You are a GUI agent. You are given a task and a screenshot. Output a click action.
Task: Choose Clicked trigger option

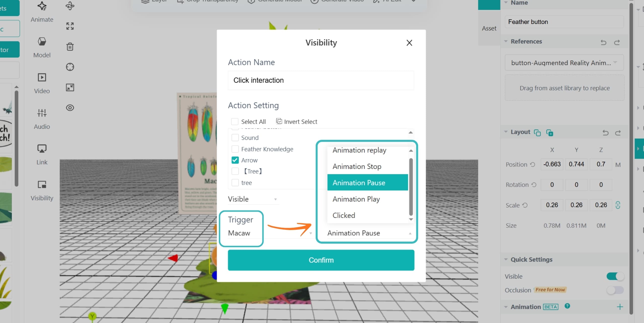pyautogui.click(x=368, y=215)
